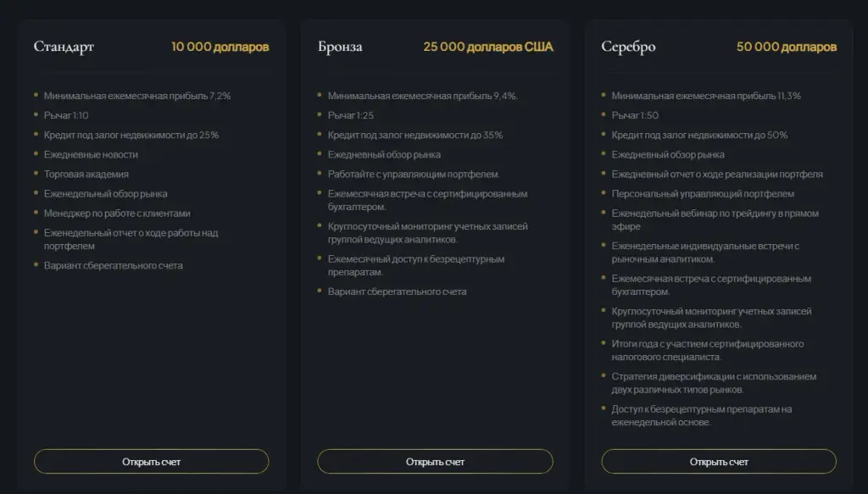This screenshot has width=868, height=494.
Task: Click Работайте с управляющим портфелем item
Action: pyautogui.click(x=414, y=175)
